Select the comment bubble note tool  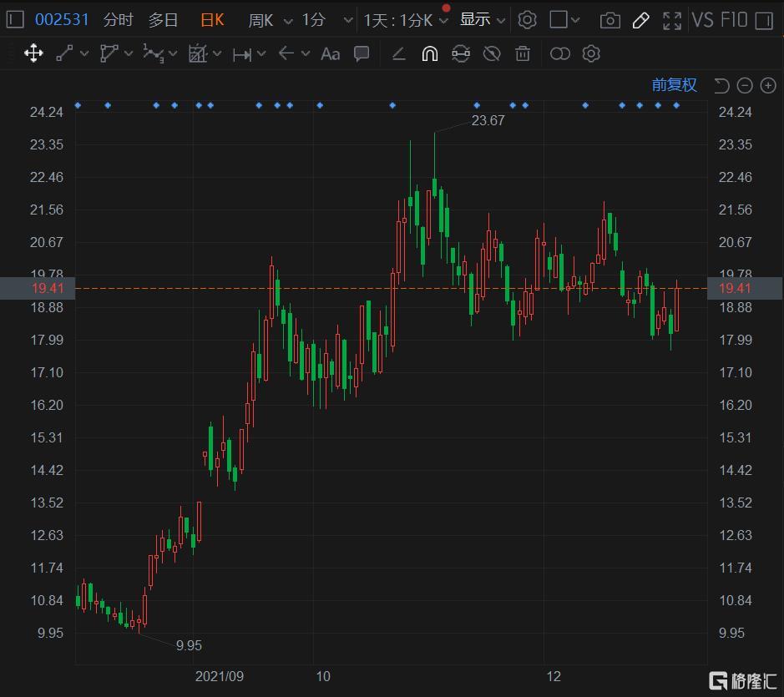click(362, 54)
